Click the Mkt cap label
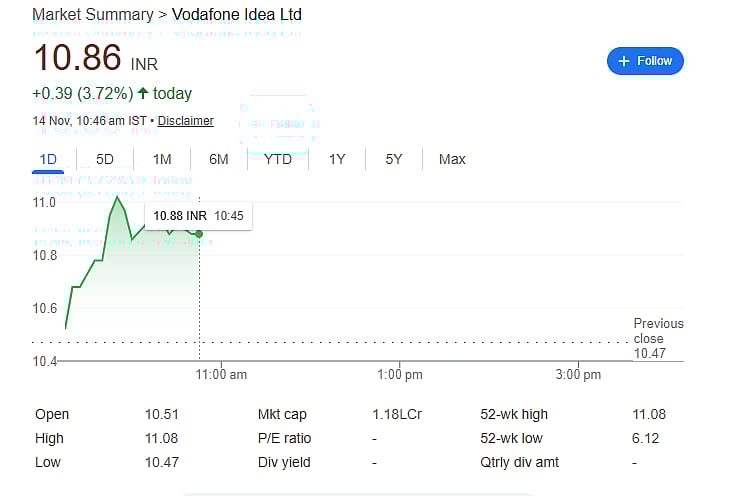The height and width of the screenshot is (496, 734). click(282, 414)
